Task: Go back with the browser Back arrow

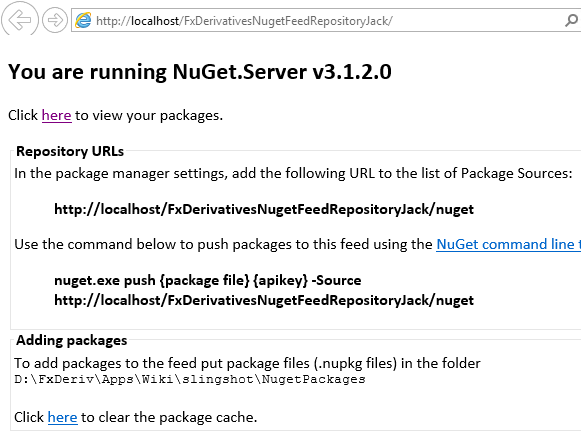Action: click(19, 19)
